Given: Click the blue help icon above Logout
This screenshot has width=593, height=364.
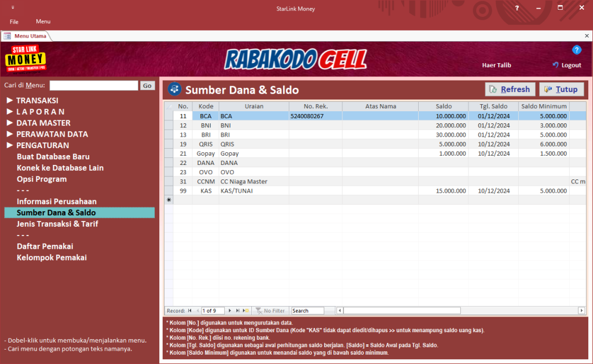Looking at the screenshot, I should (x=576, y=50).
